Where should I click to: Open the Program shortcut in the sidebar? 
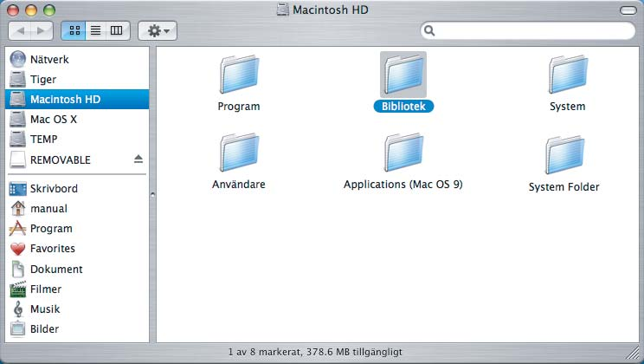click(77, 229)
